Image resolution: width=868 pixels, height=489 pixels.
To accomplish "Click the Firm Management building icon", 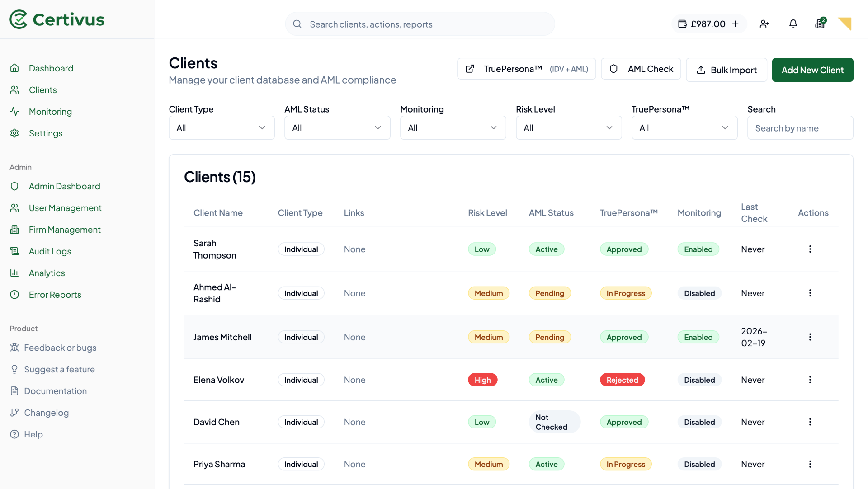I will coord(14,230).
